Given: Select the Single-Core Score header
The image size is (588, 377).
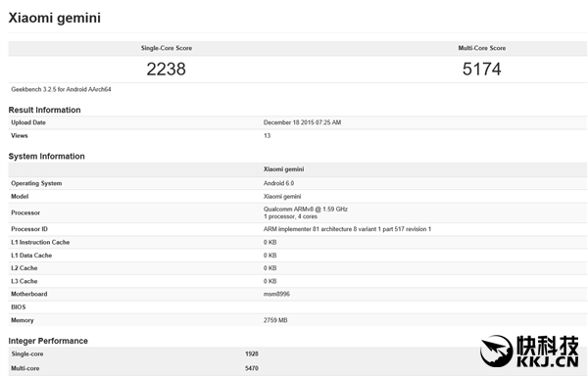Looking at the screenshot, I should 167,48.
